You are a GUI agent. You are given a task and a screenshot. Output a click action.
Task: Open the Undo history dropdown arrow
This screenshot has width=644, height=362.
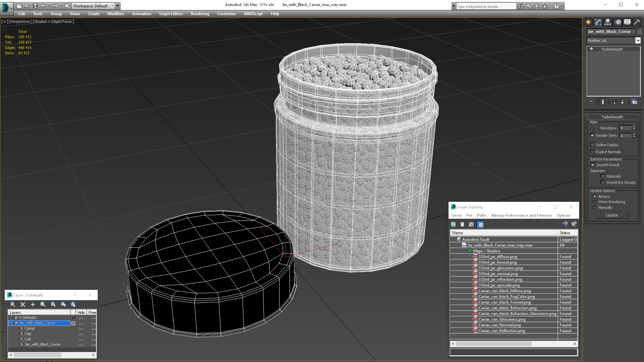click(49, 6)
